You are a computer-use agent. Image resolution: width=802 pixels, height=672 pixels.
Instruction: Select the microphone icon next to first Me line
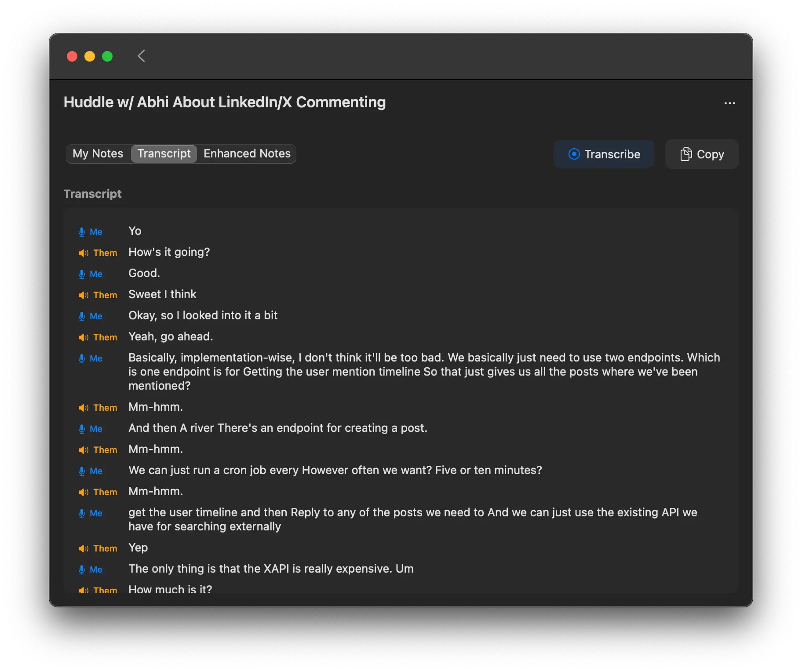(82, 232)
